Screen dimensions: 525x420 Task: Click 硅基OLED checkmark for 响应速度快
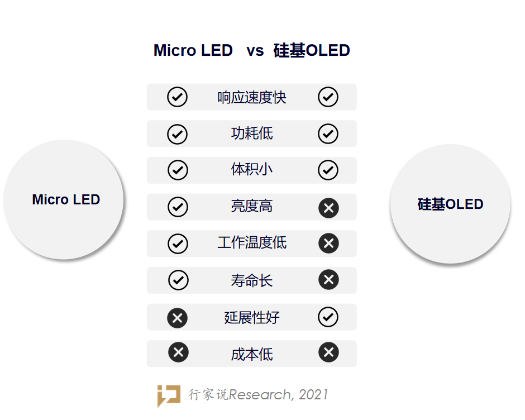click(x=328, y=97)
